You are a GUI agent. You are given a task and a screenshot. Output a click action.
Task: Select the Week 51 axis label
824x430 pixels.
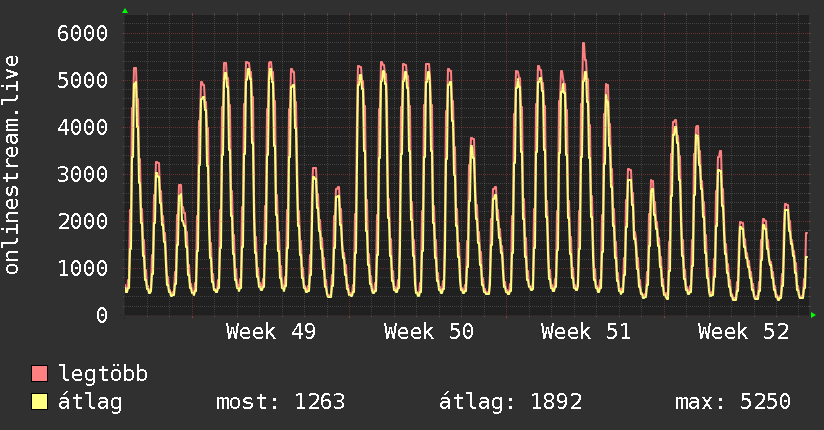click(586, 332)
